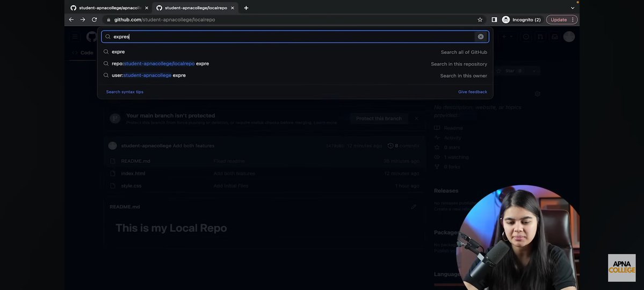This screenshot has width=644, height=290.
Task: Click the address bar URL
Action: 164,20
